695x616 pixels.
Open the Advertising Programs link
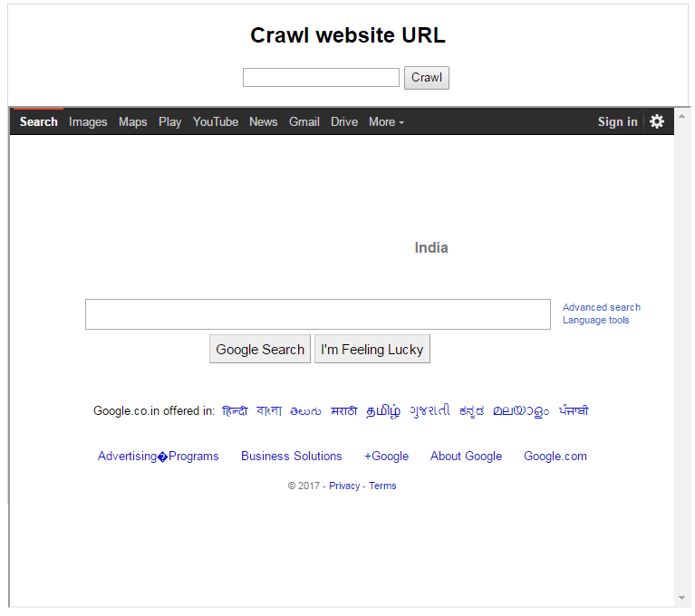tap(159, 456)
